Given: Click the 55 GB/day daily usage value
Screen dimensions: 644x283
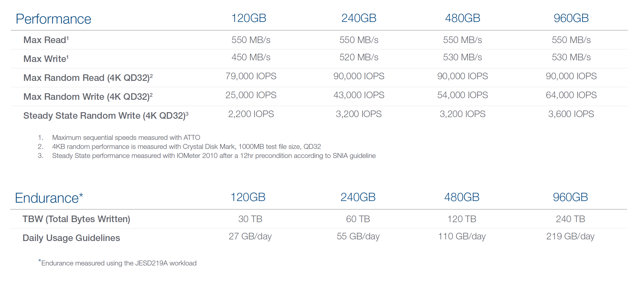Looking at the screenshot, I should coord(358,236).
